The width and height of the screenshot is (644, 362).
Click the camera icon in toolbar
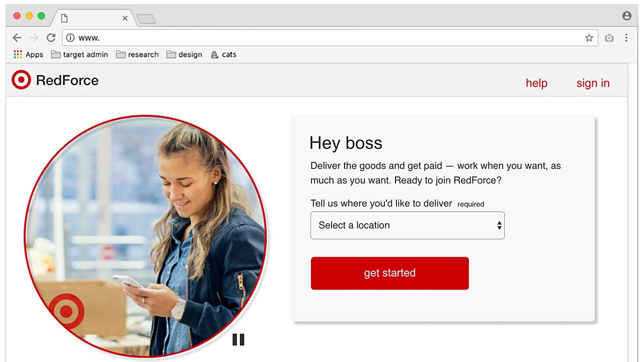coord(609,38)
